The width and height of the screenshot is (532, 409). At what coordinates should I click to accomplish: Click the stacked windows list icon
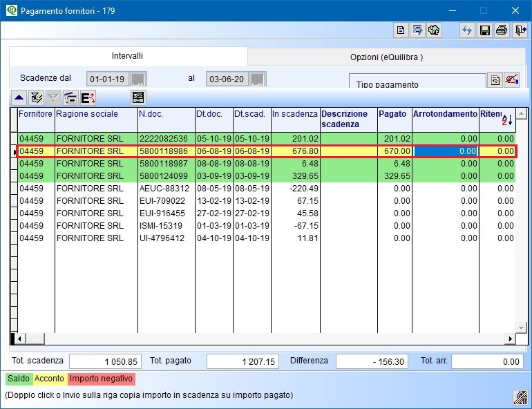pos(70,98)
